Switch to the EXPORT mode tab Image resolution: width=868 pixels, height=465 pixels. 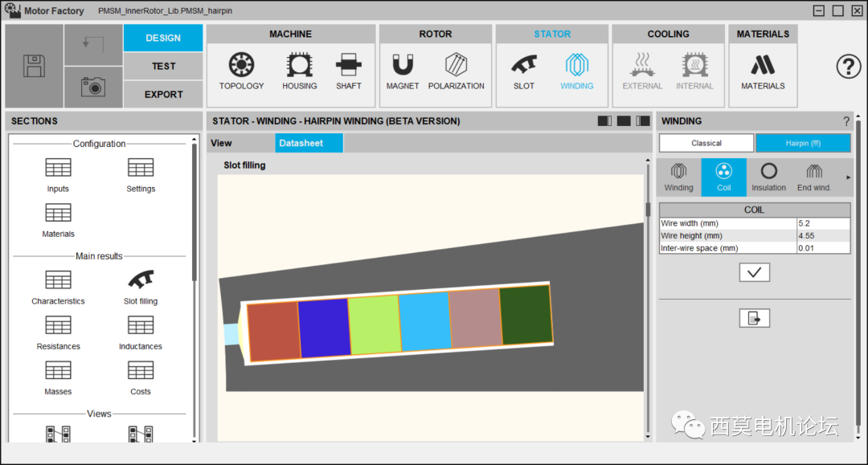tap(162, 95)
